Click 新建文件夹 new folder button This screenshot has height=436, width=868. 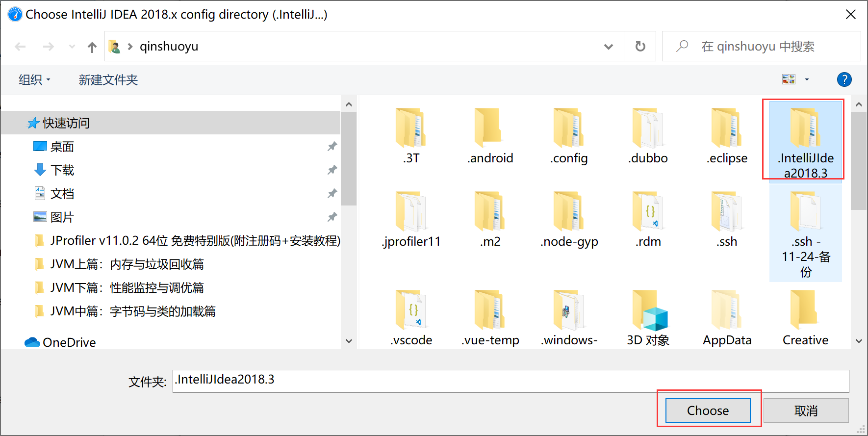point(108,79)
